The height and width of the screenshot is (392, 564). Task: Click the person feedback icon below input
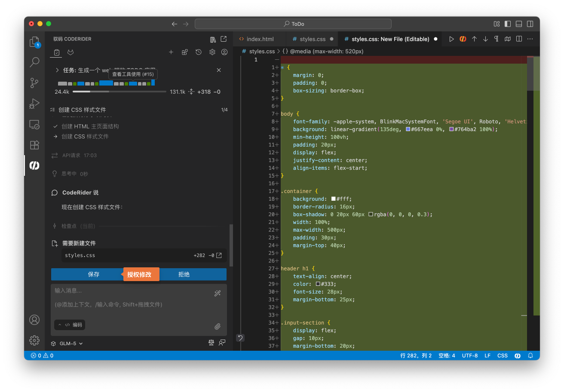(x=222, y=343)
